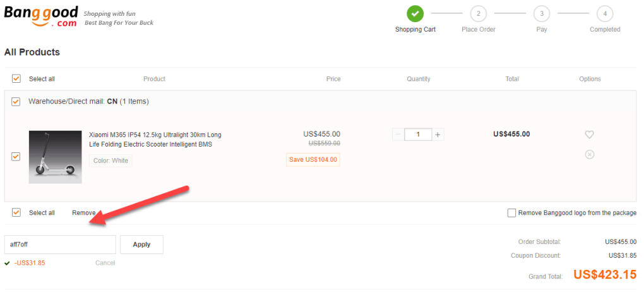Increase quantity with the plus button
The image size is (644, 292).
(438, 135)
